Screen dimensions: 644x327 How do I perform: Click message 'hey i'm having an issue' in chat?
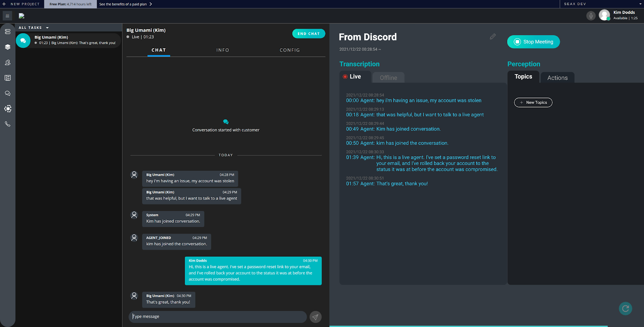[190, 179]
